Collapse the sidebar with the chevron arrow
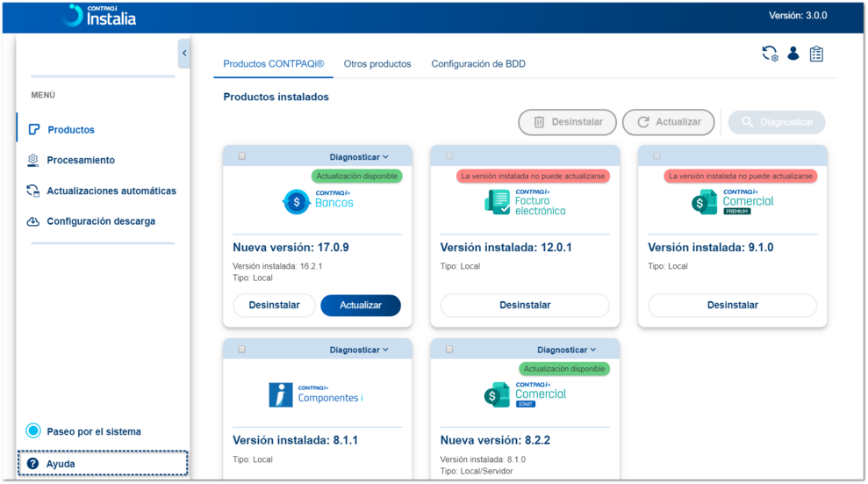Viewport: 868px width, 484px height. pos(184,54)
